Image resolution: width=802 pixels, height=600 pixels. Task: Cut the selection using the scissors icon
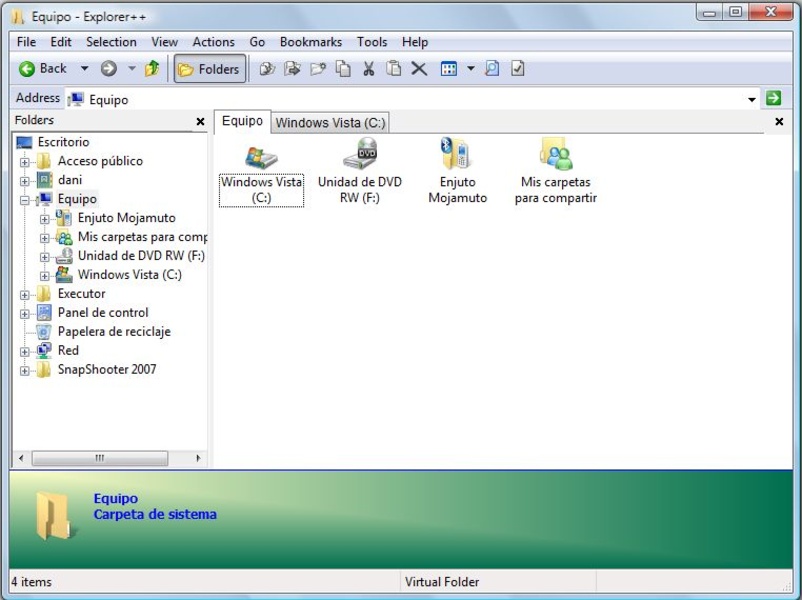click(x=369, y=68)
